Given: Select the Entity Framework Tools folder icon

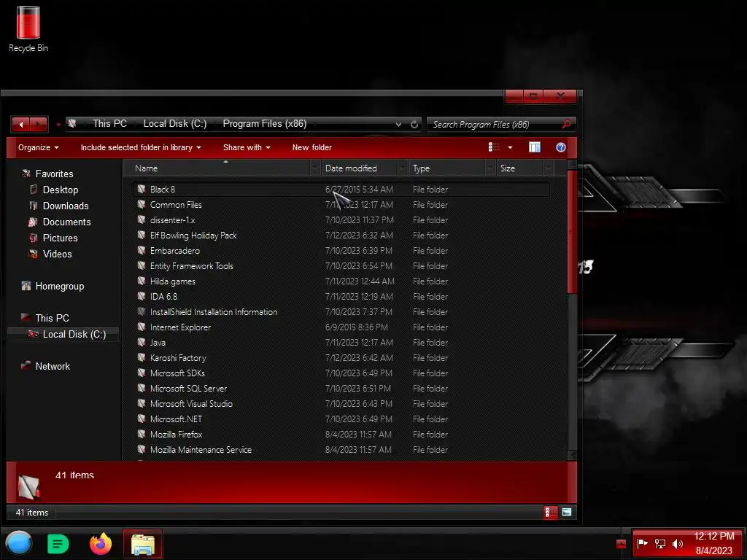Looking at the screenshot, I should pyautogui.click(x=141, y=265).
